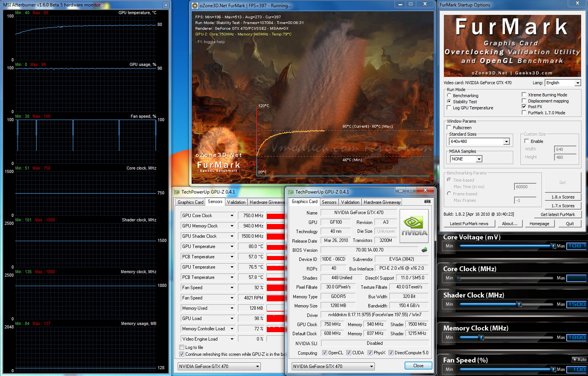Switch to Sensors tab in front GPU-Z window

point(329,202)
